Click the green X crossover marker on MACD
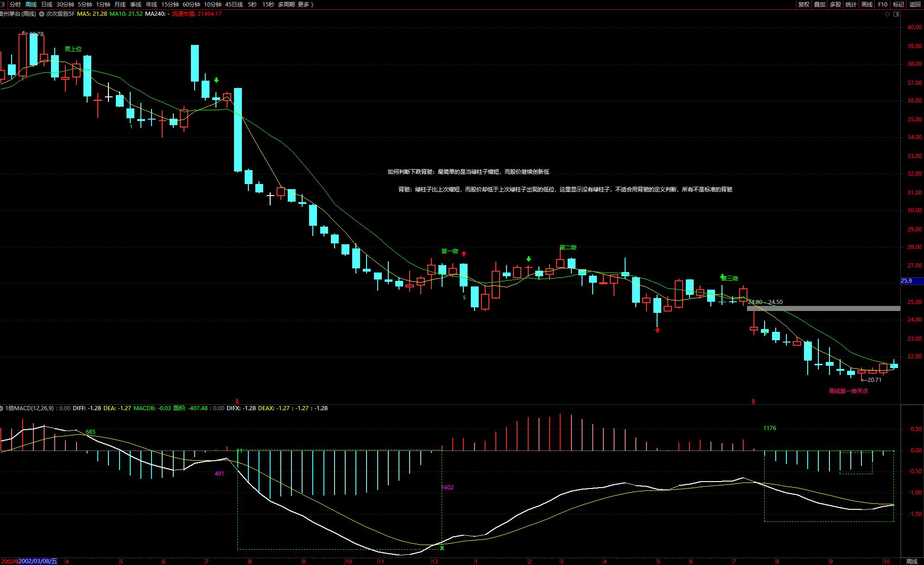Image resolution: width=924 pixels, height=565 pixels. click(442, 548)
